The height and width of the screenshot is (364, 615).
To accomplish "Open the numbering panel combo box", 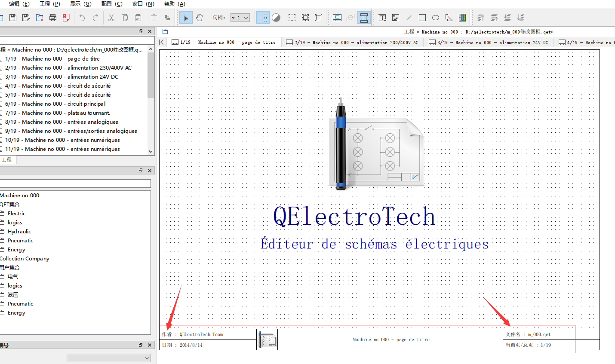I will (x=109, y=358).
